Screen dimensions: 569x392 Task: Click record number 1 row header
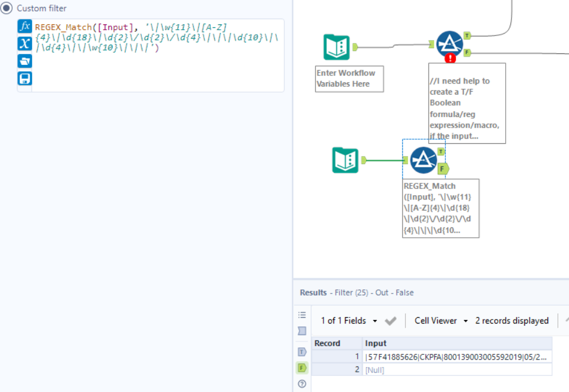tap(337, 357)
